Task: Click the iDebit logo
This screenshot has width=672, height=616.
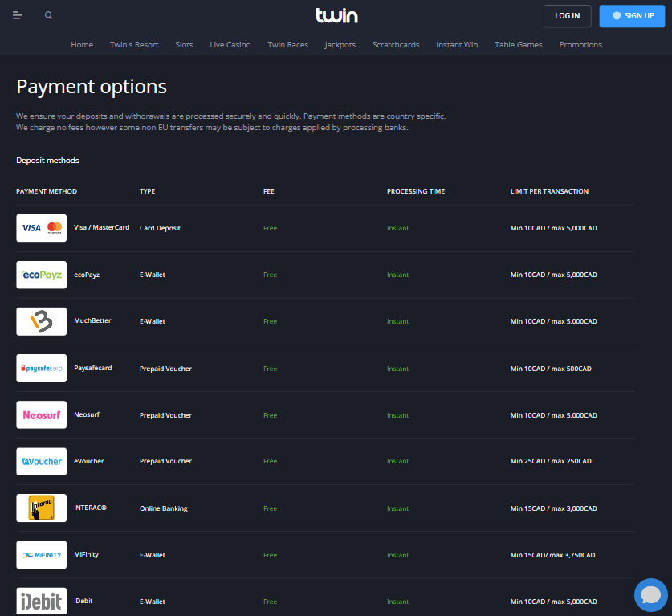Action: tap(42, 601)
